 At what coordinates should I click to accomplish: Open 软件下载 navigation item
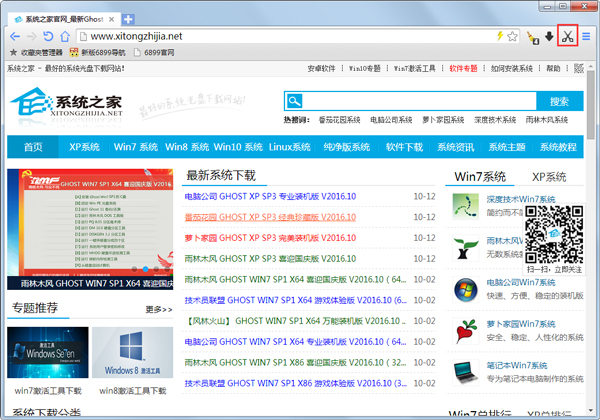[404, 147]
